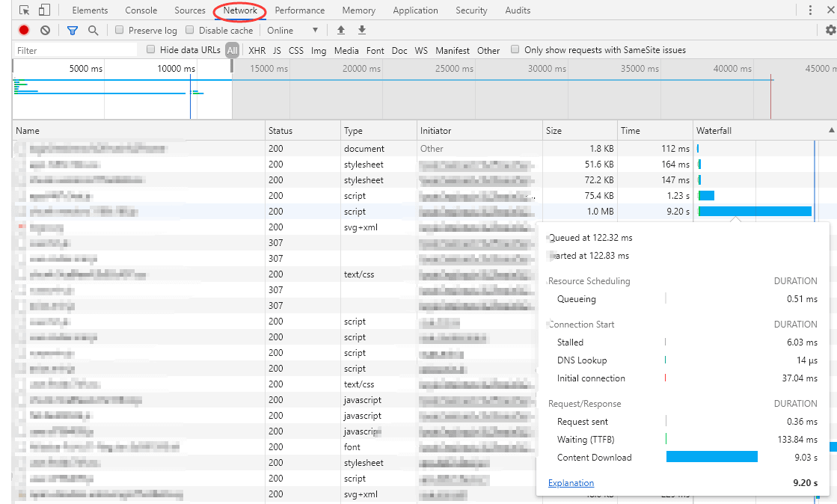The image size is (837, 504).
Task: Sort requests by Initiator column
Action: coord(479,130)
